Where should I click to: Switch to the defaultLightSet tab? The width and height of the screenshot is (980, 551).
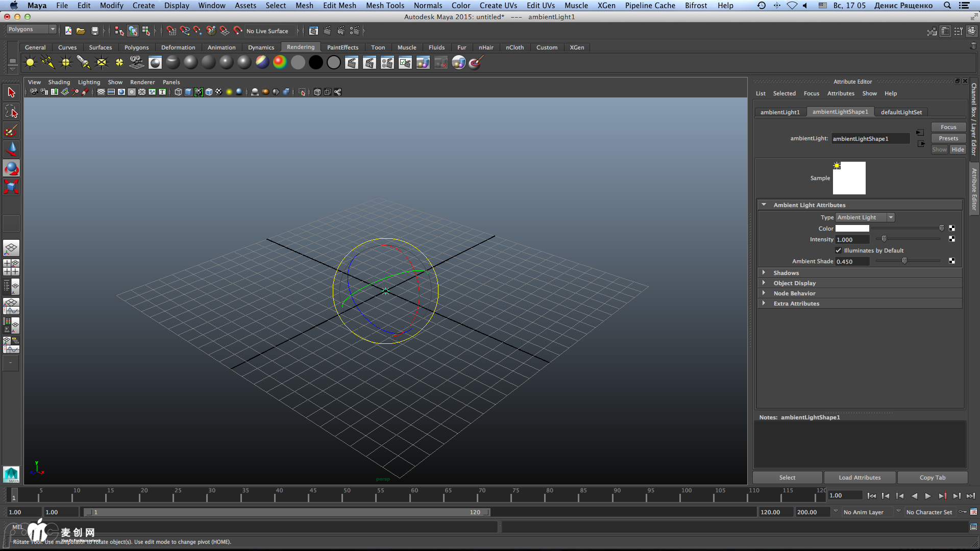click(901, 112)
